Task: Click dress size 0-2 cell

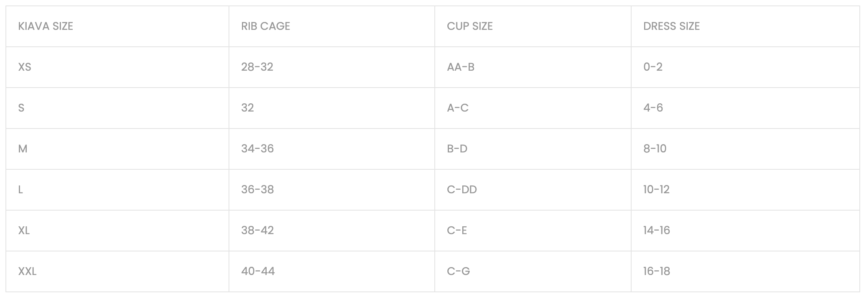Action: tap(653, 67)
